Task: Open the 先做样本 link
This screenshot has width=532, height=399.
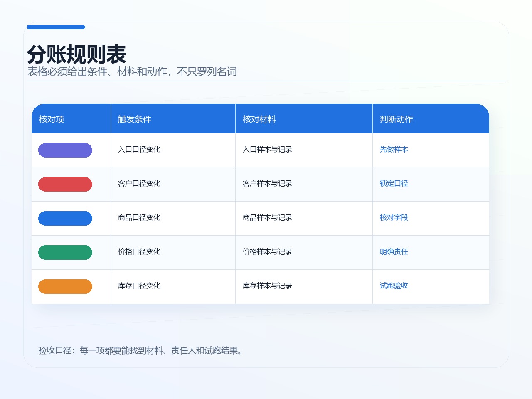Action: [394, 149]
